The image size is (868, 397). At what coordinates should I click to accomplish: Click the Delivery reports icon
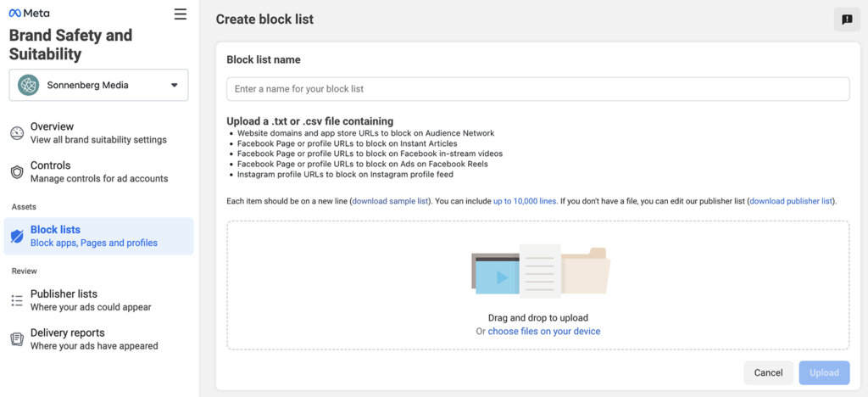coord(17,339)
